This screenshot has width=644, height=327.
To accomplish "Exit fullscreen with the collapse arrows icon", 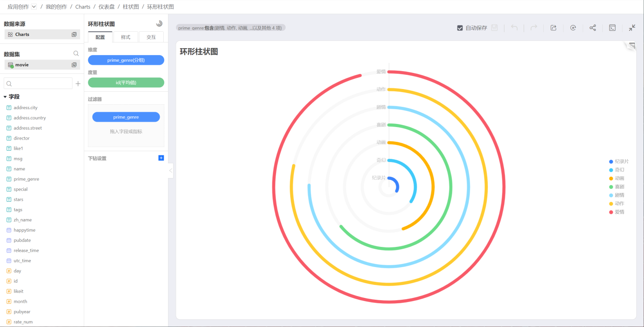I will [632, 28].
